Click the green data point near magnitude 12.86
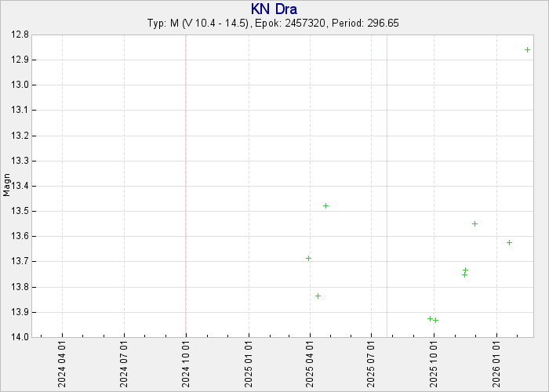549x392 pixels. (527, 50)
